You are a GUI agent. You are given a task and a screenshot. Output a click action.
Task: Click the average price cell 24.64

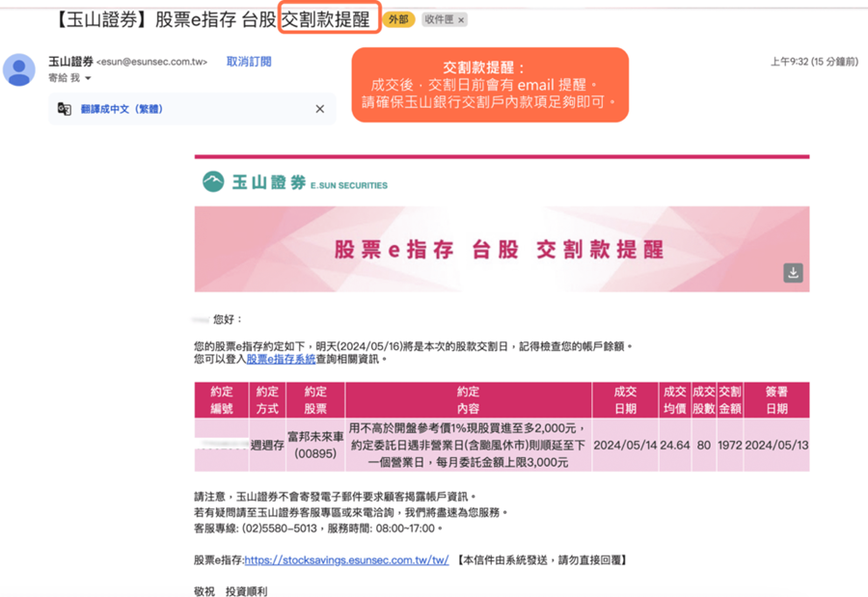point(675,446)
